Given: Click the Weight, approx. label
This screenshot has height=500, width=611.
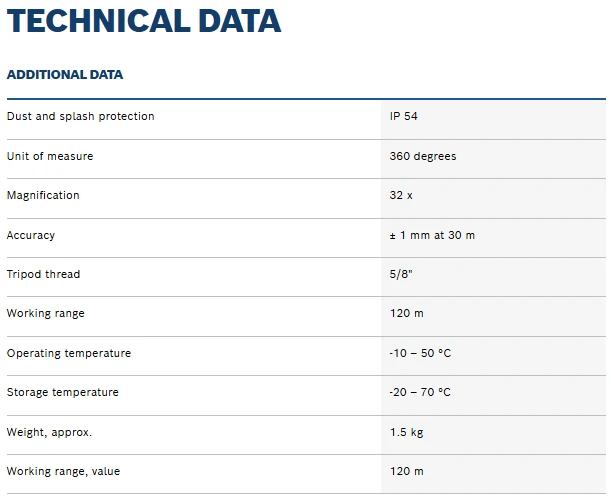Looking at the screenshot, I should click(49, 432).
